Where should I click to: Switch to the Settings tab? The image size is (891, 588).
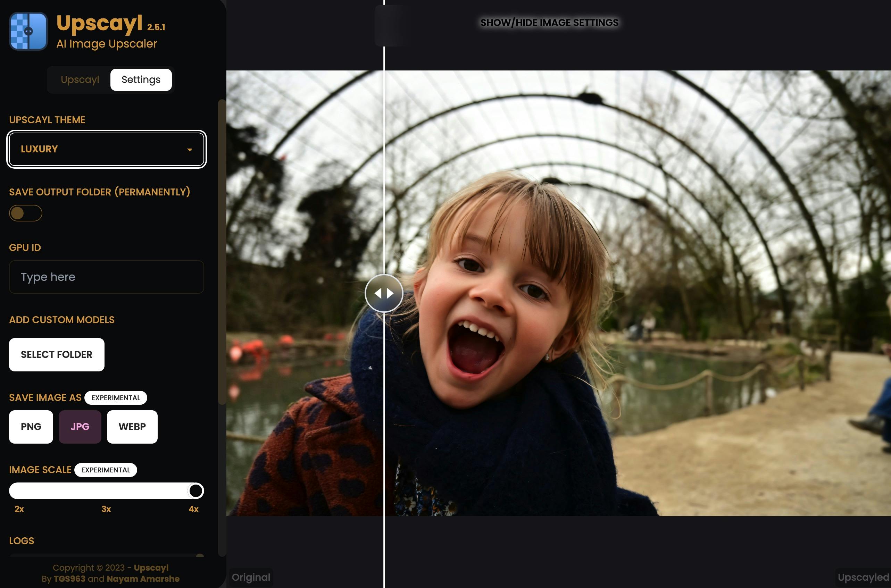coord(141,79)
